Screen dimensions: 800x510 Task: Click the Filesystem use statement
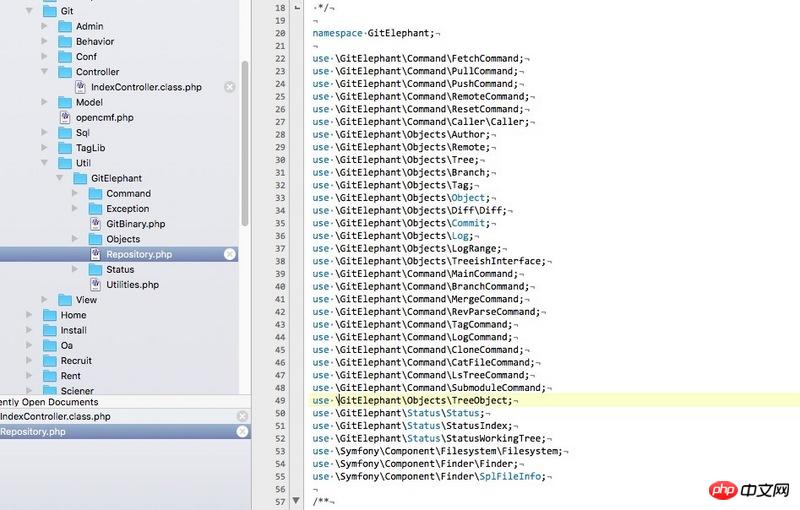pyautogui.click(x=437, y=451)
